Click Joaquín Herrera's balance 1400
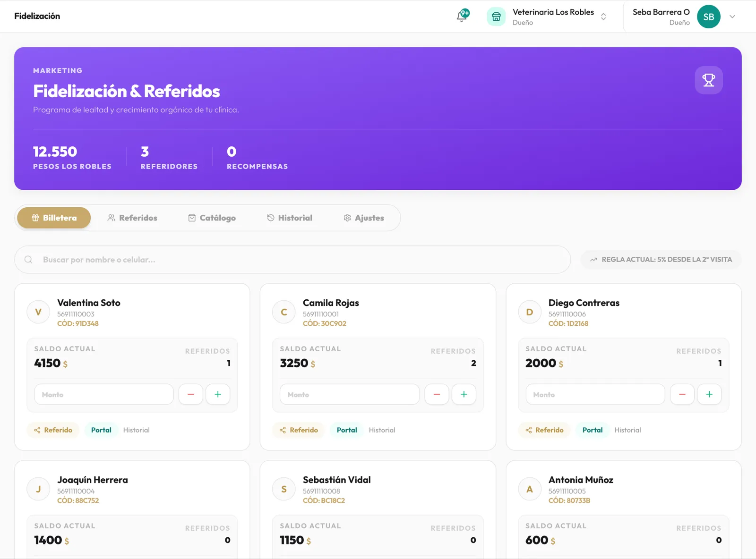The height and width of the screenshot is (559, 756). click(48, 540)
